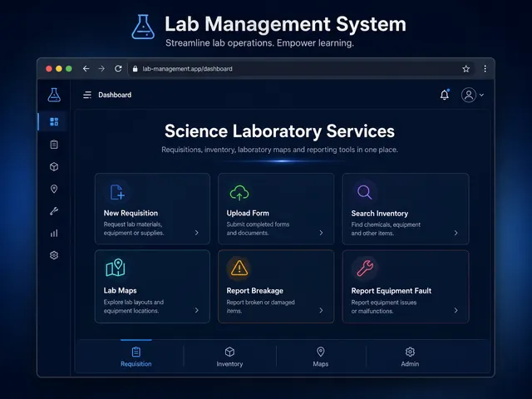
Task: Click the text 'Report broken or damaged items.'
Action: (260, 307)
